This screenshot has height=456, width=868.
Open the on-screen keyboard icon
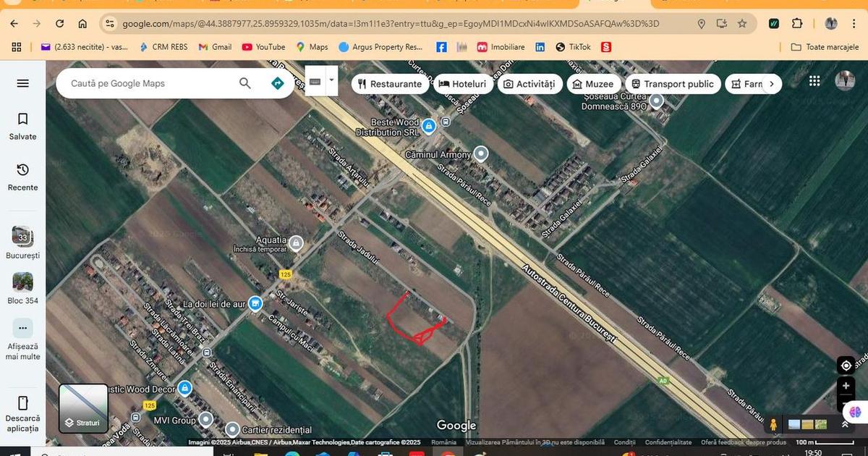tap(315, 81)
